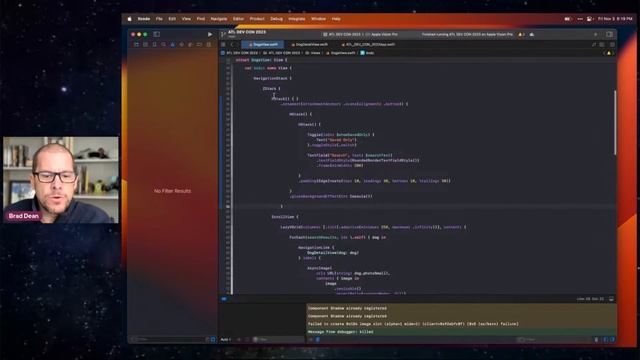Click the Control Center icon in menu bar
Image resolution: width=640 pixels, height=360 pixels.
click(589, 19)
